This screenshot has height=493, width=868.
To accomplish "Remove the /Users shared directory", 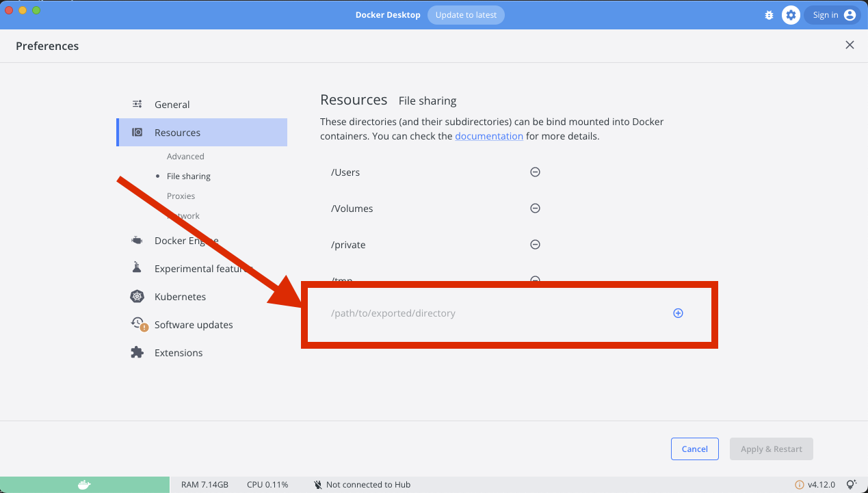I will [x=536, y=172].
